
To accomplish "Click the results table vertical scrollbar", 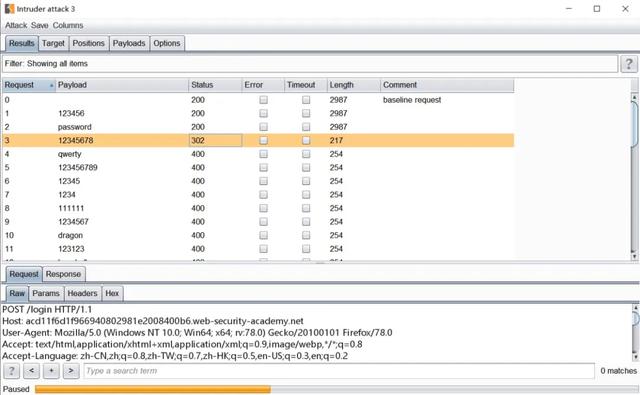I will (634, 177).
